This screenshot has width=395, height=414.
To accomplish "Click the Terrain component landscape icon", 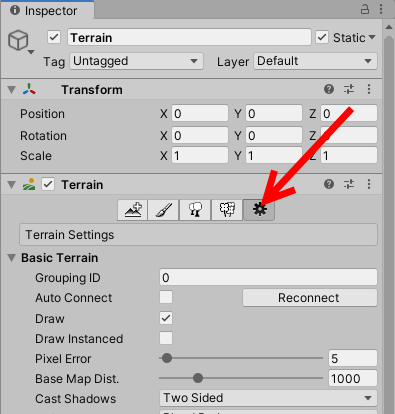I will pyautogui.click(x=29, y=184).
